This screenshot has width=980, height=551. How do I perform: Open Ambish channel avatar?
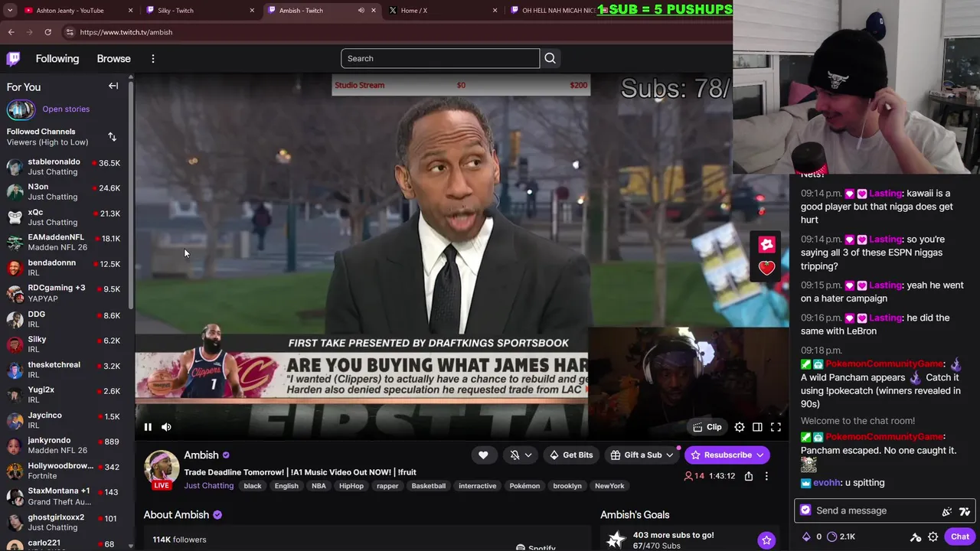(x=162, y=468)
